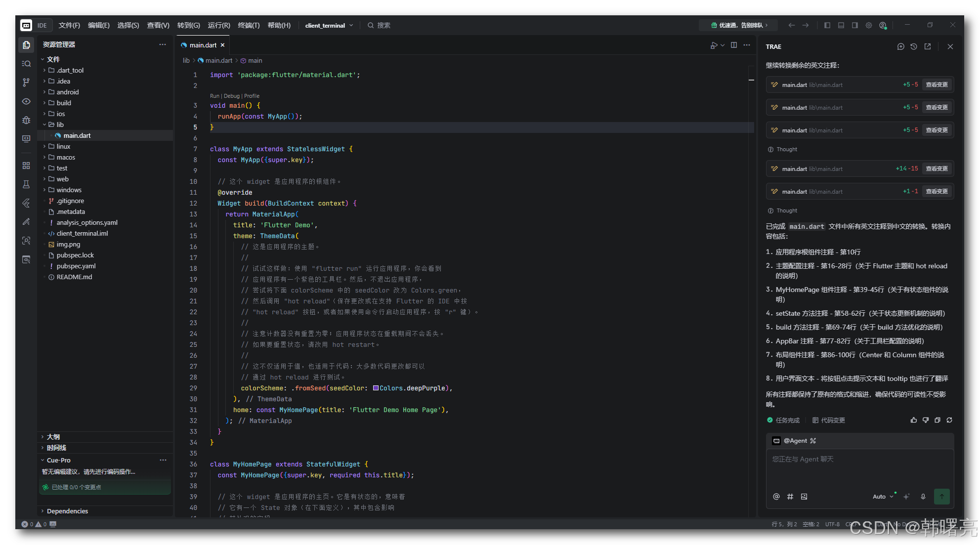980x545 pixels.
Task: Open the 运行(R) menu
Action: tap(219, 25)
